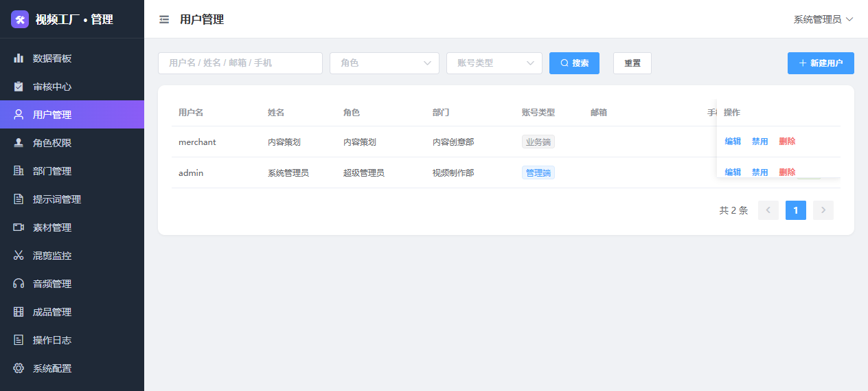This screenshot has height=391, width=868.
Task: Open 提示词管理 menu item
Action: pos(72,199)
